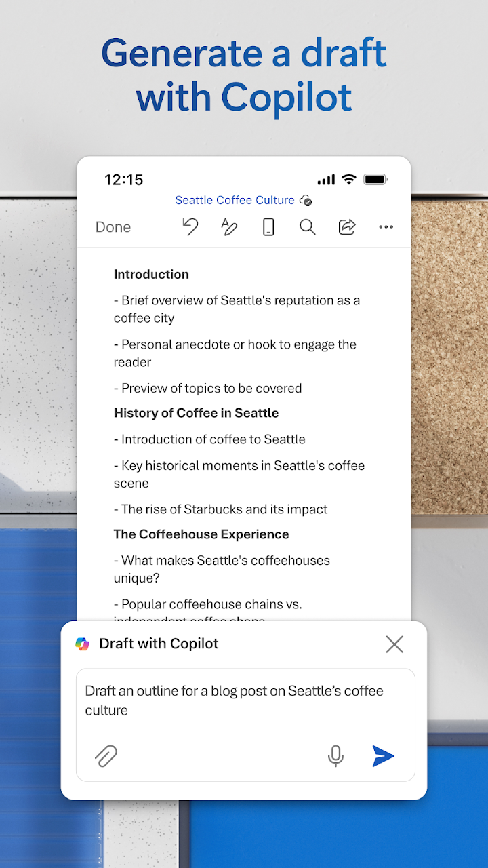Tap the Introduction of coffee to Seattle line
Image resolution: width=488 pixels, height=868 pixels.
tap(209, 439)
